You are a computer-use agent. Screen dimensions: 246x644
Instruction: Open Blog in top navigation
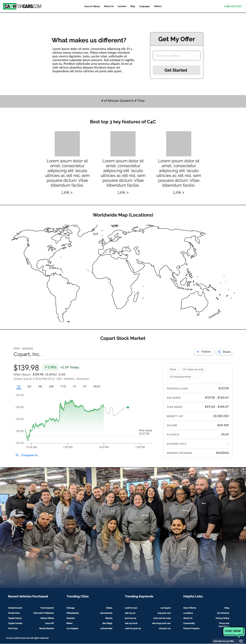(133, 6)
